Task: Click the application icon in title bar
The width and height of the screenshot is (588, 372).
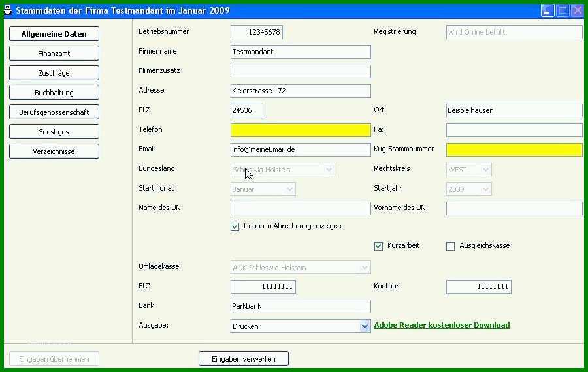Action: pyautogui.click(x=8, y=10)
